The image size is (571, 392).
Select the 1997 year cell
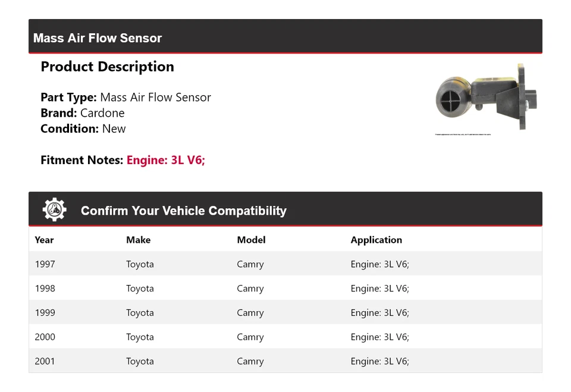pos(45,264)
